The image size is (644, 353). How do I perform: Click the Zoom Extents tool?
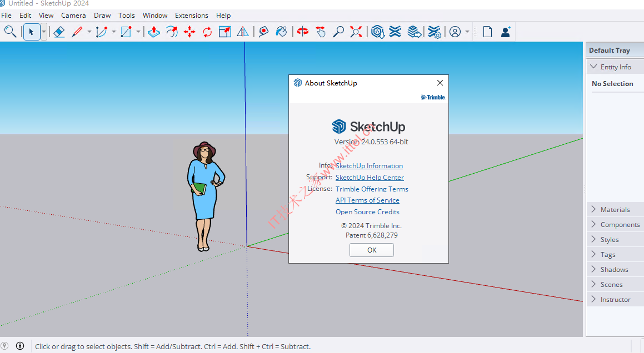pyautogui.click(x=356, y=32)
